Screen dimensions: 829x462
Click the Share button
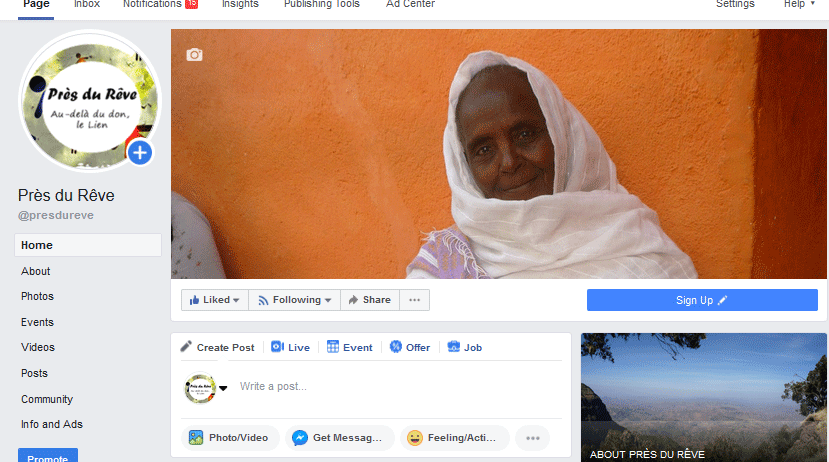click(369, 300)
